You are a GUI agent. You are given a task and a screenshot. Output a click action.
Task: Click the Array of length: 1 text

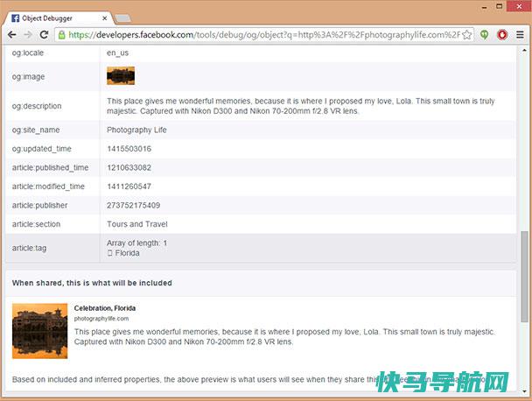[x=136, y=243]
